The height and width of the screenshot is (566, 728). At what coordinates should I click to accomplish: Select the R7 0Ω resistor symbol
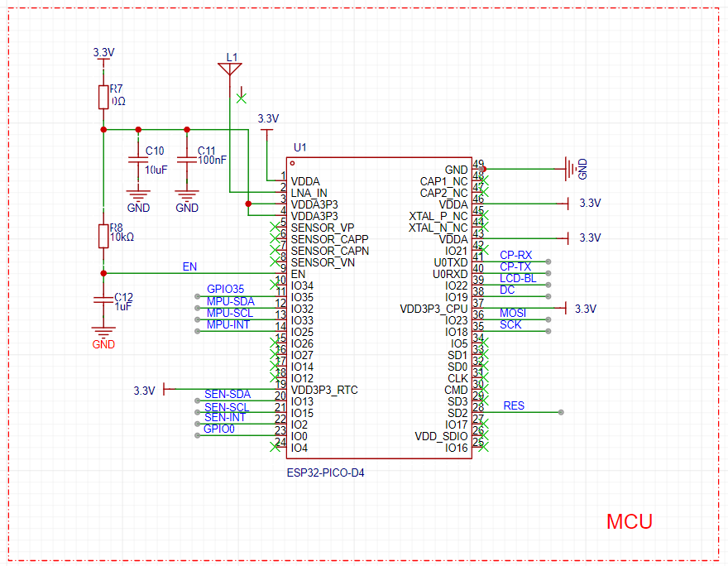point(103,97)
